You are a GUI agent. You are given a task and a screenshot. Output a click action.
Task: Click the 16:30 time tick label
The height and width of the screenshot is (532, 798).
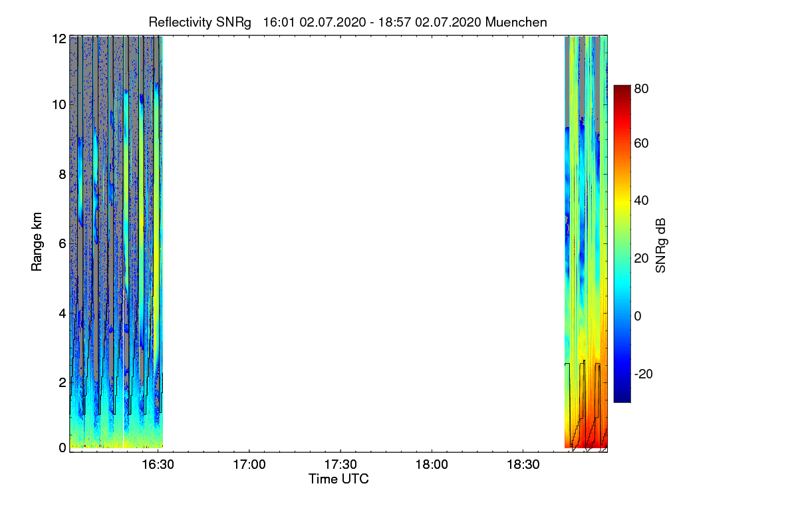point(158,464)
